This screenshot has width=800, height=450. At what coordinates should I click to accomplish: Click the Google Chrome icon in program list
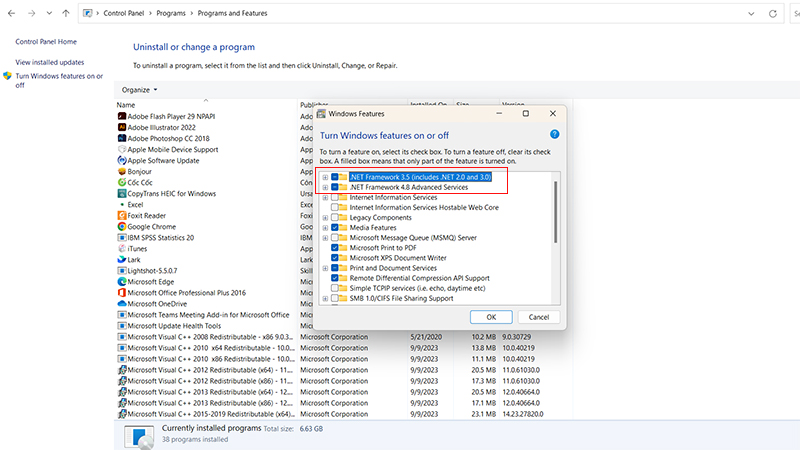[x=122, y=227]
